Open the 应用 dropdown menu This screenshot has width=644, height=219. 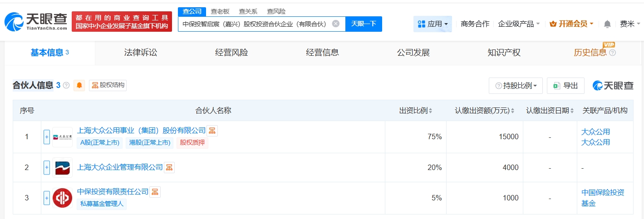[433, 24]
